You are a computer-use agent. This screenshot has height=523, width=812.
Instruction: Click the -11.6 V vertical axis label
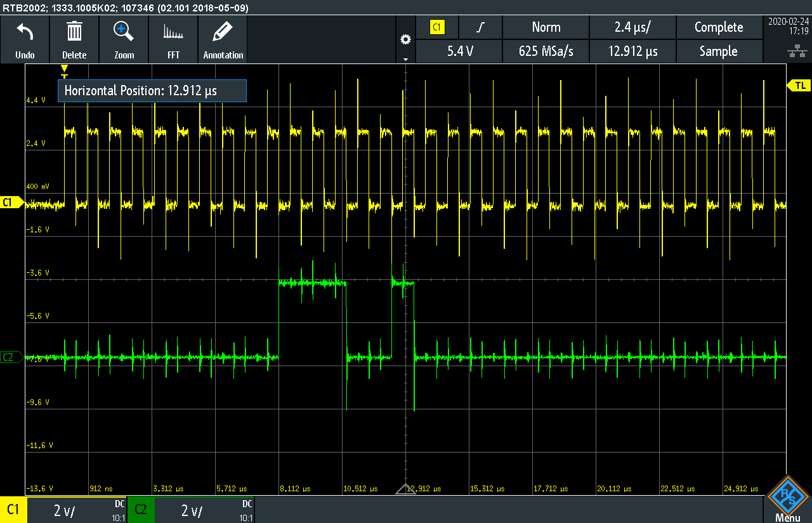39,446
